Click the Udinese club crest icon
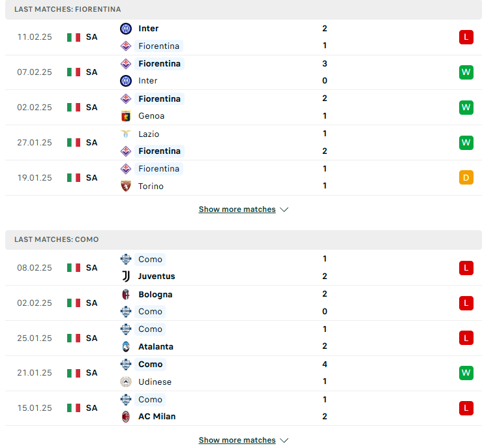The height and width of the screenshot is (448, 482). pyautogui.click(x=126, y=382)
